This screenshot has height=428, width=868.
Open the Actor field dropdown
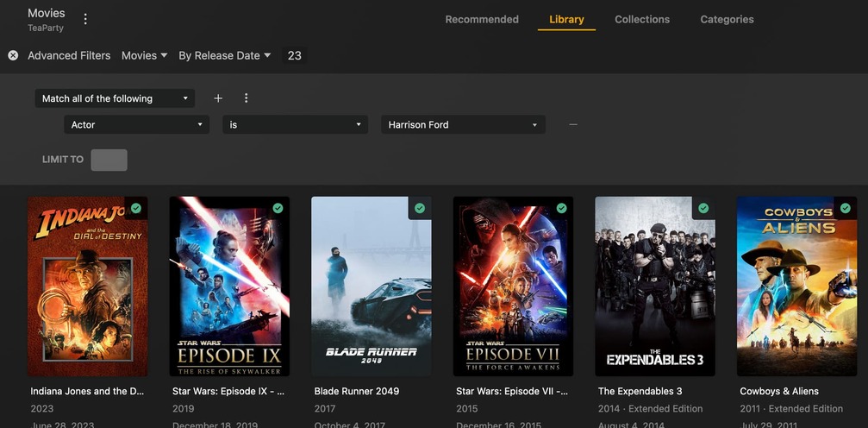(137, 125)
